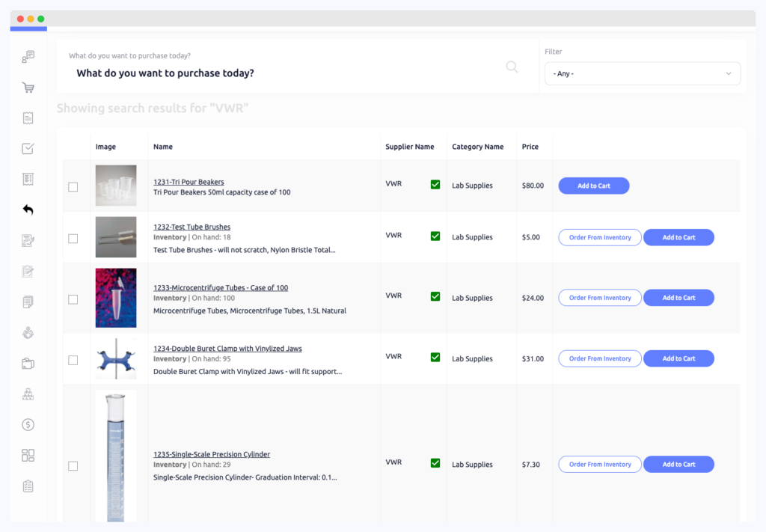Sort by the Price column header

pyautogui.click(x=530, y=147)
